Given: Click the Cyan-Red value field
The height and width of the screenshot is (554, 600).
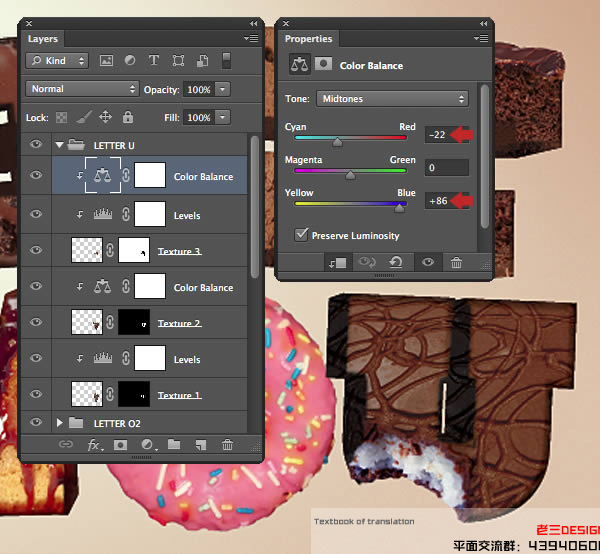Looking at the screenshot, I should point(447,135).
